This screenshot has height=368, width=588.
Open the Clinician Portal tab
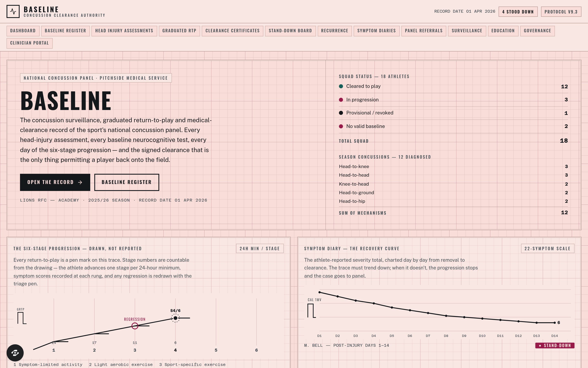[29, 43]
